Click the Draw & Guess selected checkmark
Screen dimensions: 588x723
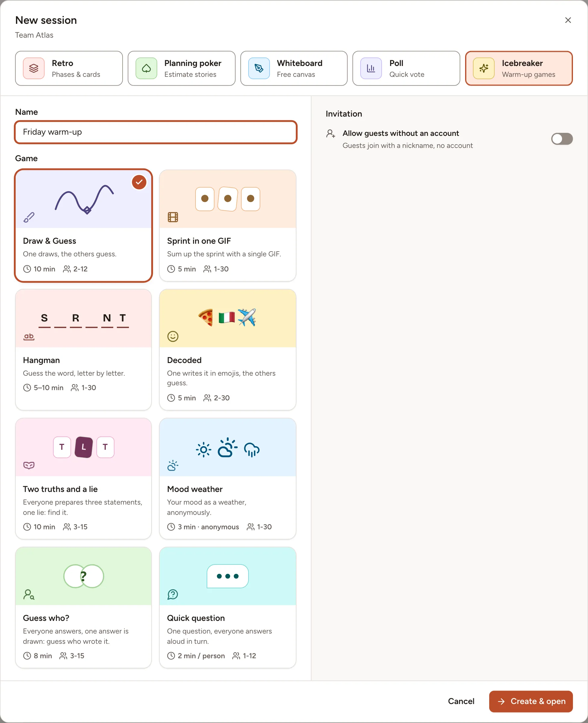pos(139,182)
